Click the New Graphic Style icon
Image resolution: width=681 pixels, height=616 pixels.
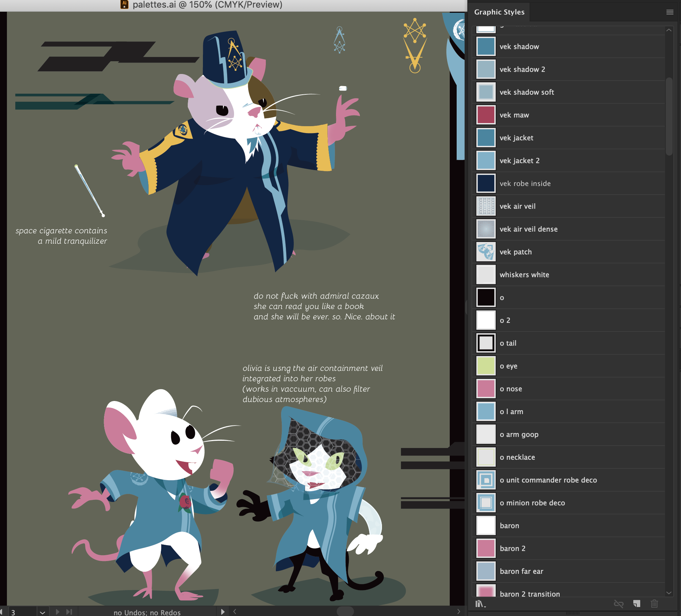637,604
